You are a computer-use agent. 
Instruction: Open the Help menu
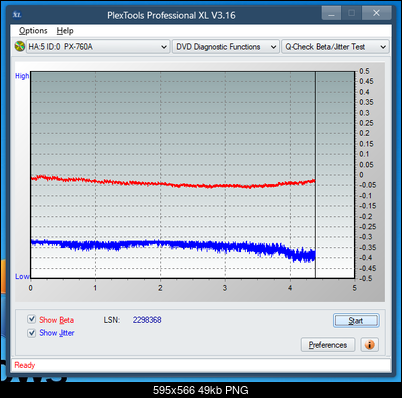pos(65,31)
